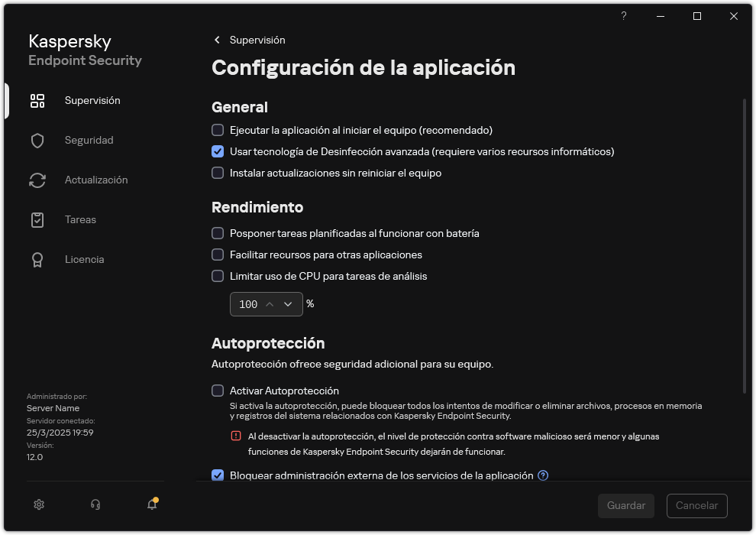Open notifications via bell icon
Viewport: 756px width, 535px height.
pyautogui.click(x=151, y=505)
